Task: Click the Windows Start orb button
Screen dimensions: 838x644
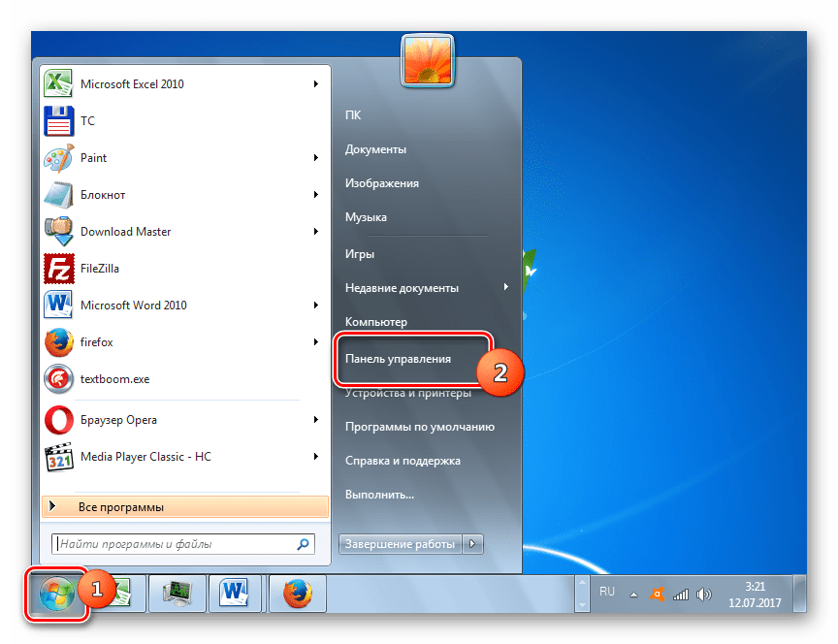Action: [x=57, y=591]
